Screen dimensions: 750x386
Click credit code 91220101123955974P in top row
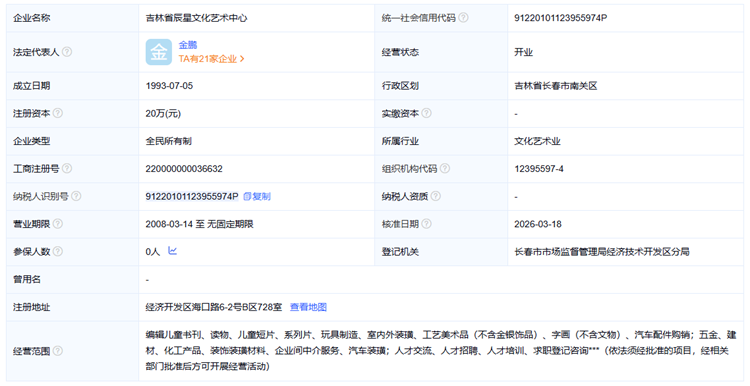[561, 18]
